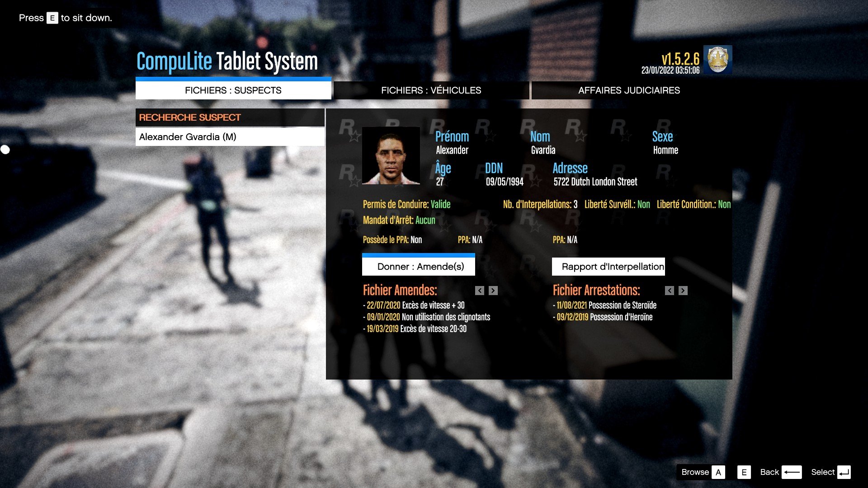Click next arrow in Fichier Amendes
The image size is (868, 488).
click(493, 291)
